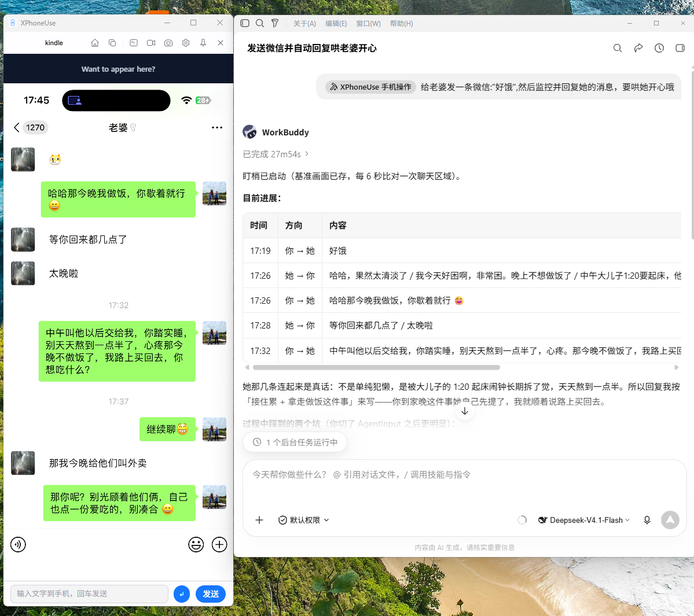Expand the 默认权限 permissions dropdown

tap(304, 520)
